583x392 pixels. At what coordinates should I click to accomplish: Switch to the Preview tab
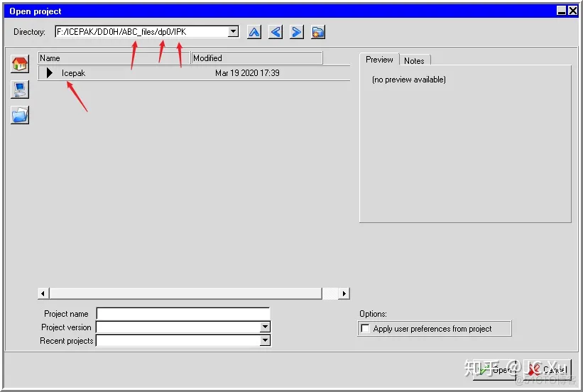pyautogui.click(x=379, y=60)
